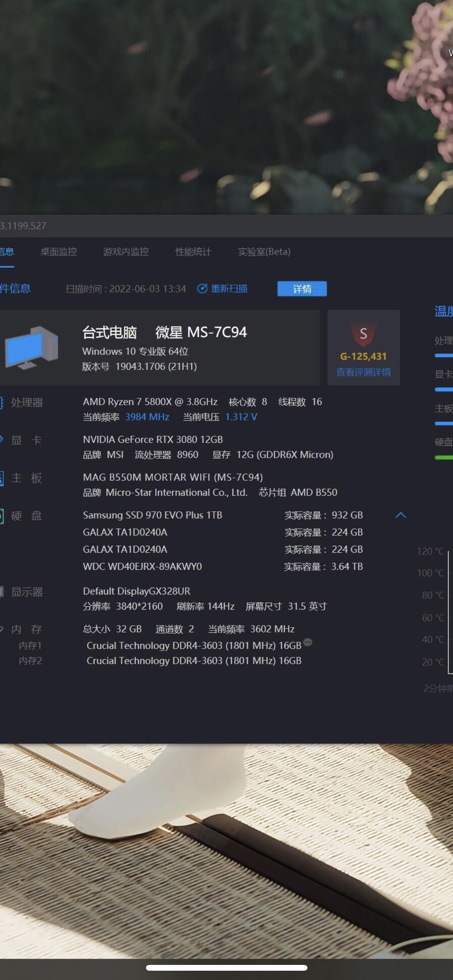Select the Samsung SSD 970 EVO Plus 1TB row
Screen dimensions: 453x980
153,515
